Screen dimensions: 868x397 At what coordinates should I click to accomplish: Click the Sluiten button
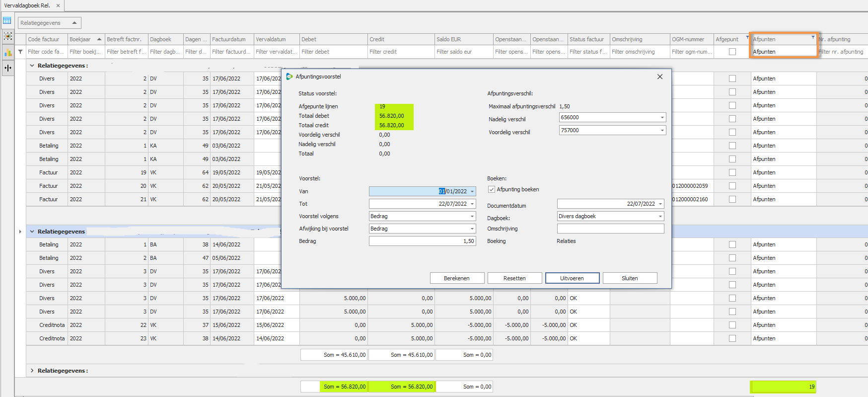coord(630,278)
